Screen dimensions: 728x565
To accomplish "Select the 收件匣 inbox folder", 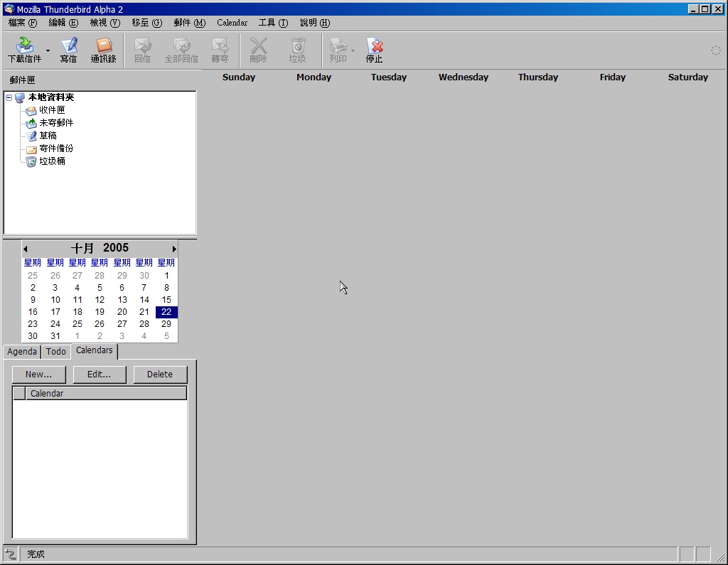I will [52, 110].
